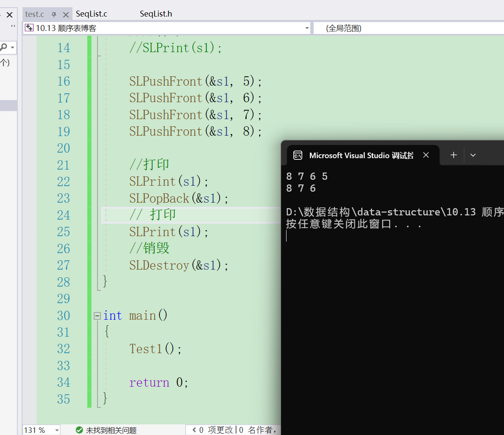
Task: Click the 0 项更改 changes indicator
Action: [x=216, y=430]
